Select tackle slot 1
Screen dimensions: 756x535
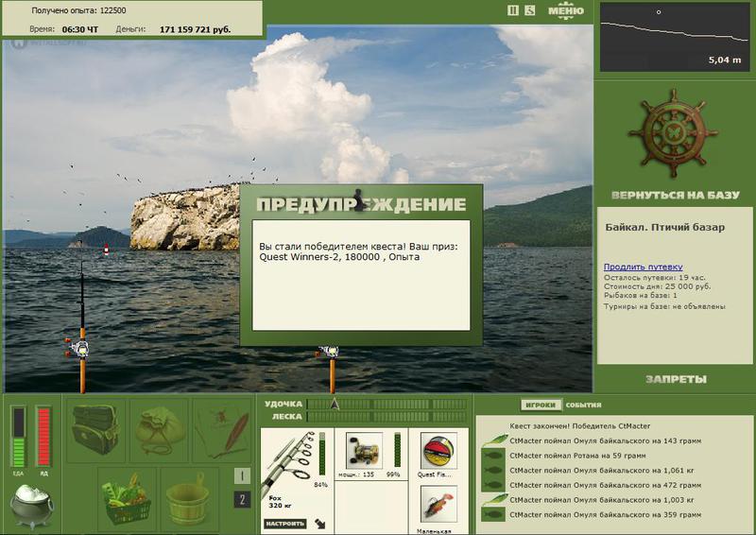242,476
